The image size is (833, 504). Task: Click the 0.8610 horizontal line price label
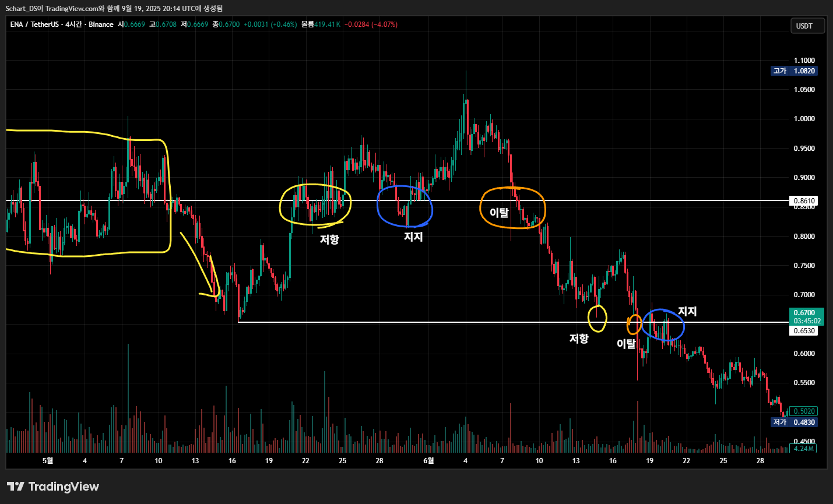(x=804, y=201)
